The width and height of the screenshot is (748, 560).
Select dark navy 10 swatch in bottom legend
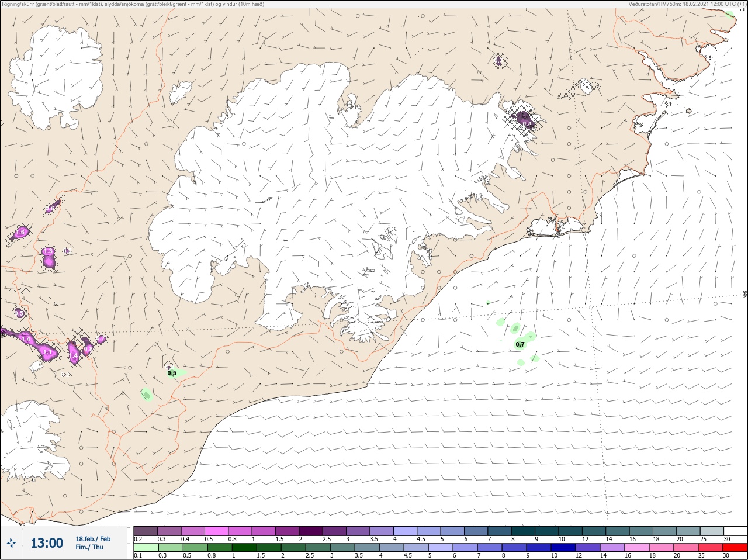coord(563,548)
